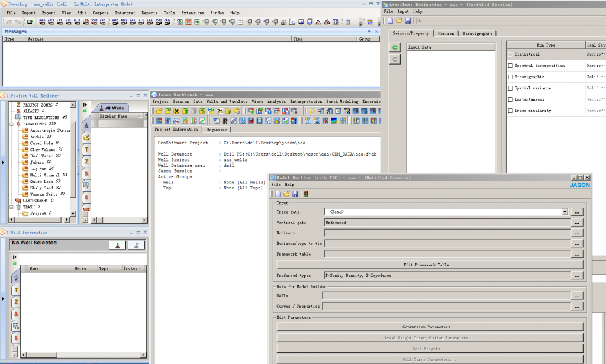The image size is (606, 364).
Task: Click the Edit Framework Table button
Action: (x=430, y=265)
